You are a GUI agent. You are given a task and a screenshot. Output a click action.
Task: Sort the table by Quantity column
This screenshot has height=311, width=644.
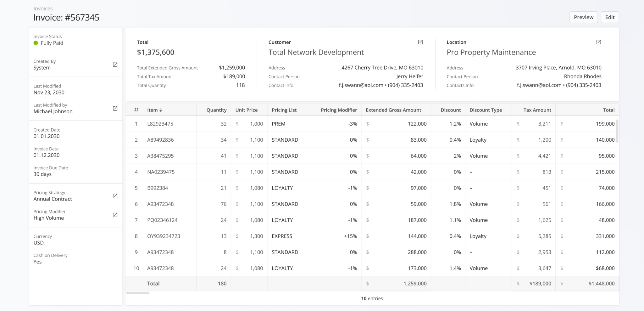click(216, 110)
